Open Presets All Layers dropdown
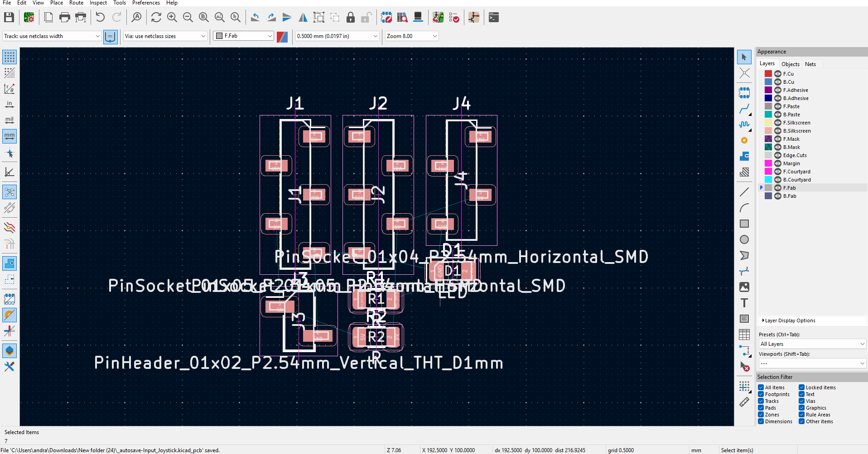 pos(812,344)
